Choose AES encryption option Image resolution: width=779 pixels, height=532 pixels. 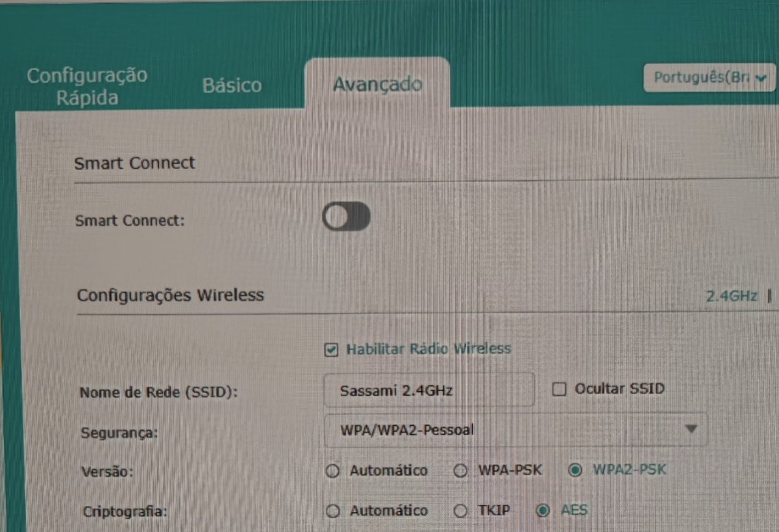point(543,511)
